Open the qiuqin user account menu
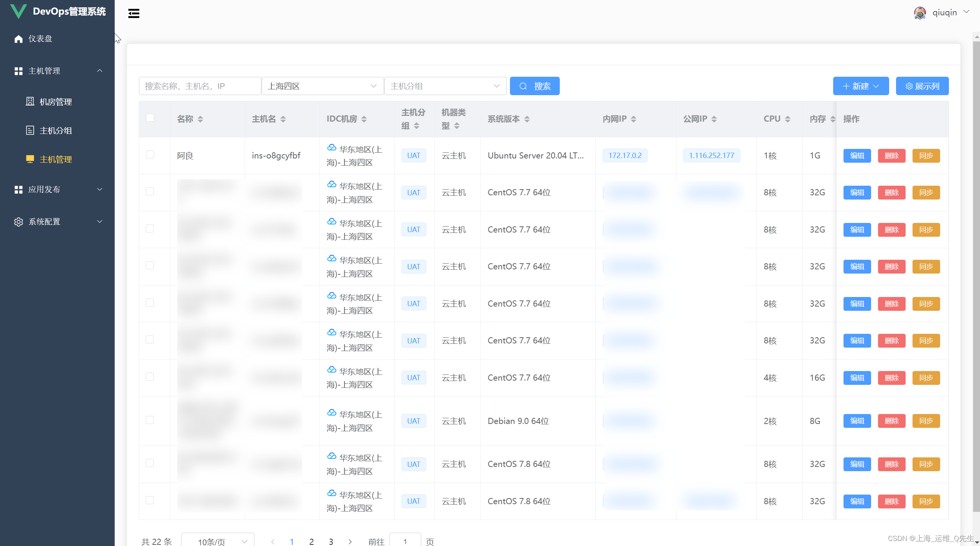The height and width of the screenshot is (546, 980). pyautogui.click(x=945, y=12)
